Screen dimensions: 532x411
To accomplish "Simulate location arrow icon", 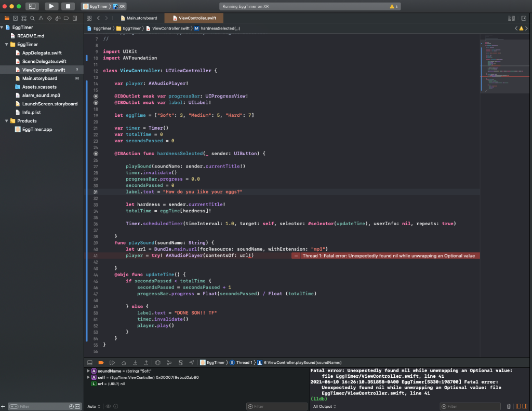I will (x=192, y=363).
